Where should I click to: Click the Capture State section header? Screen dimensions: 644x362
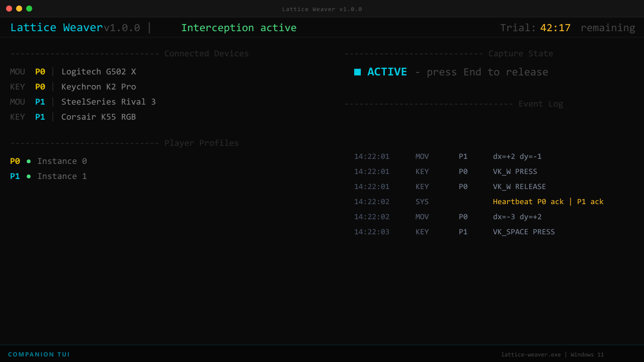521,54
